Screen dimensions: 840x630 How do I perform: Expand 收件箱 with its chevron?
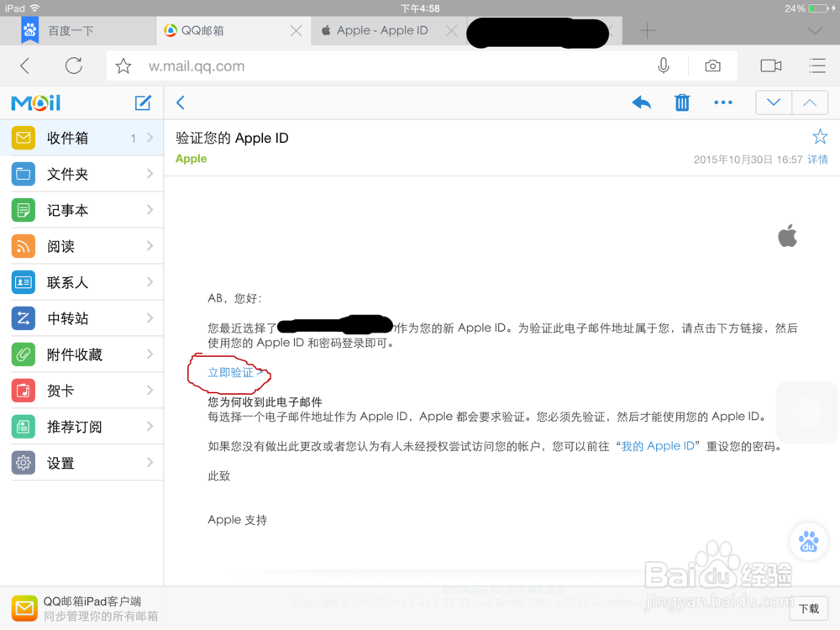(150, 138)
